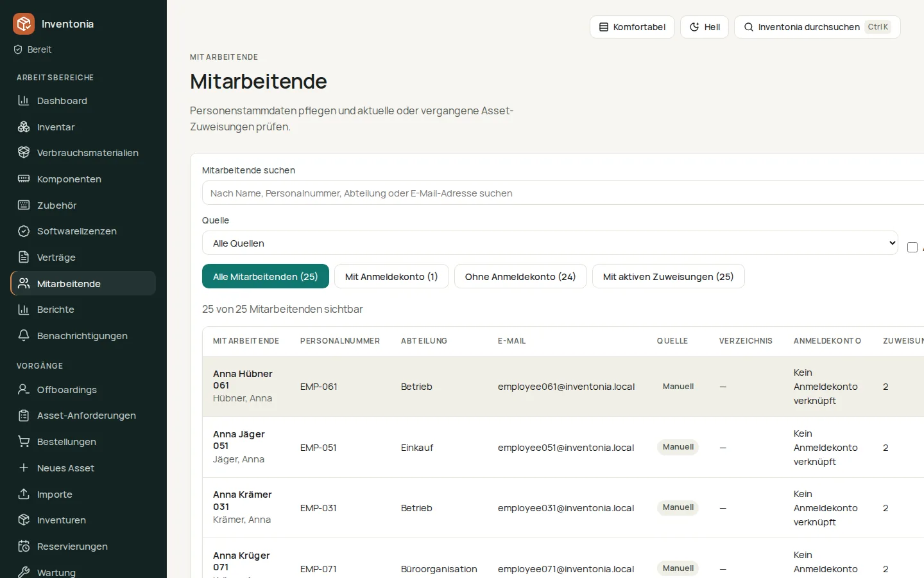Open Bestellungen via its cart icon
Viewport: 924px width, 578px height.
(24, 441)
